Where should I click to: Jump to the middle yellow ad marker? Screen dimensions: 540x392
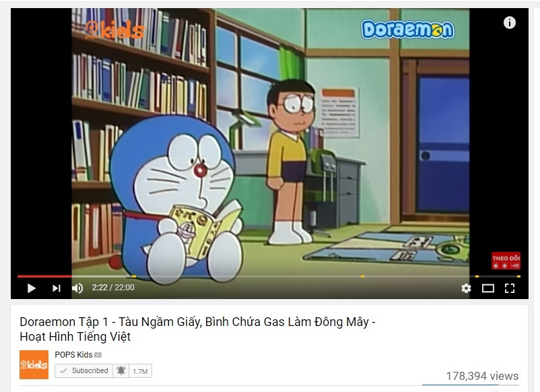[x=362, y=276]
